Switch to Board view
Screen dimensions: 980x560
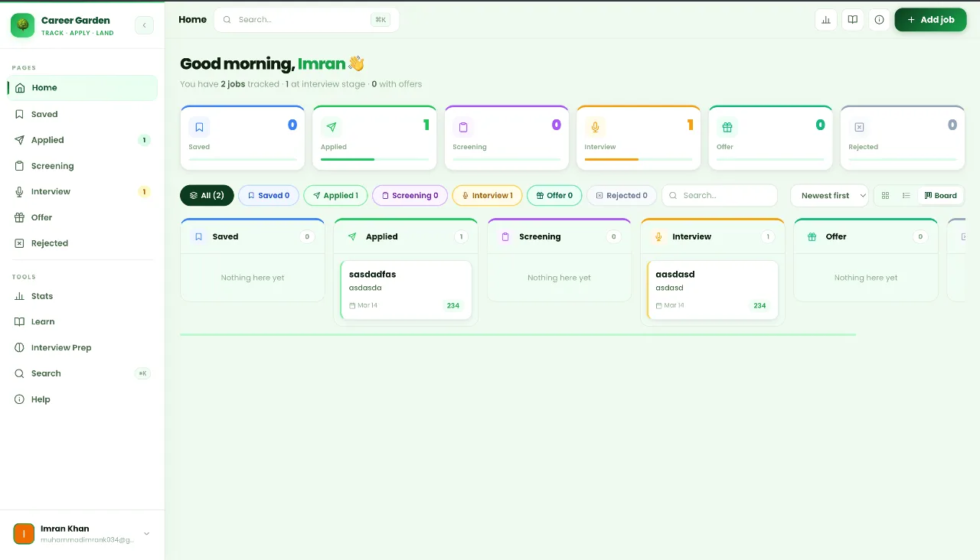pyautogui.click(x=941, y=196)
